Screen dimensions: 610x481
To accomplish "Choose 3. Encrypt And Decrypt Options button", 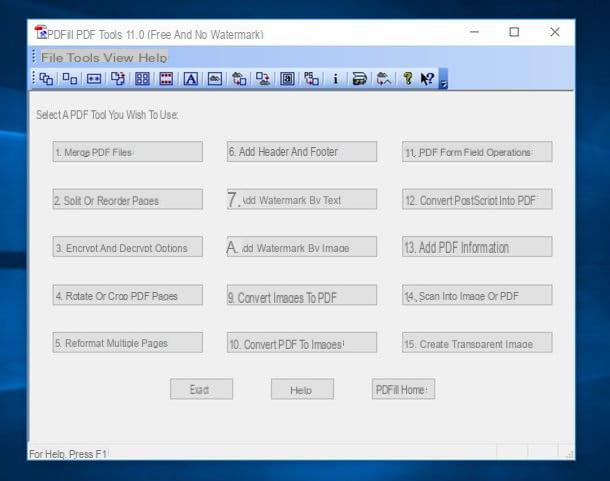I will [x=128, y=247].
